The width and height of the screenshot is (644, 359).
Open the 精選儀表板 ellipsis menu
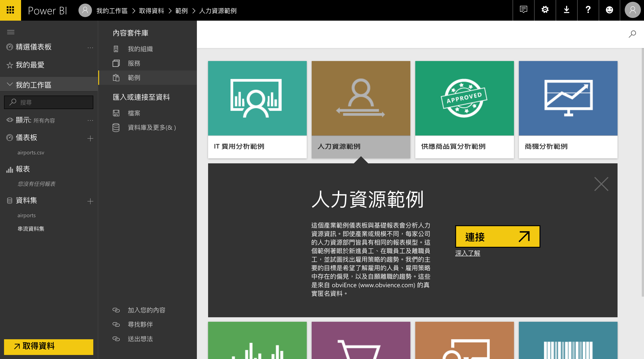90,47
